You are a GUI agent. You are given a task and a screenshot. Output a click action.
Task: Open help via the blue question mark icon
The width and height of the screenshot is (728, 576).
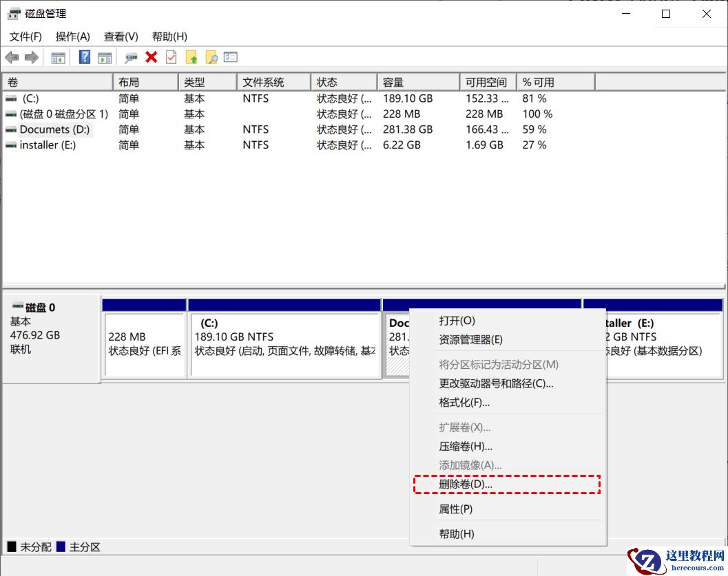point(84,57)
